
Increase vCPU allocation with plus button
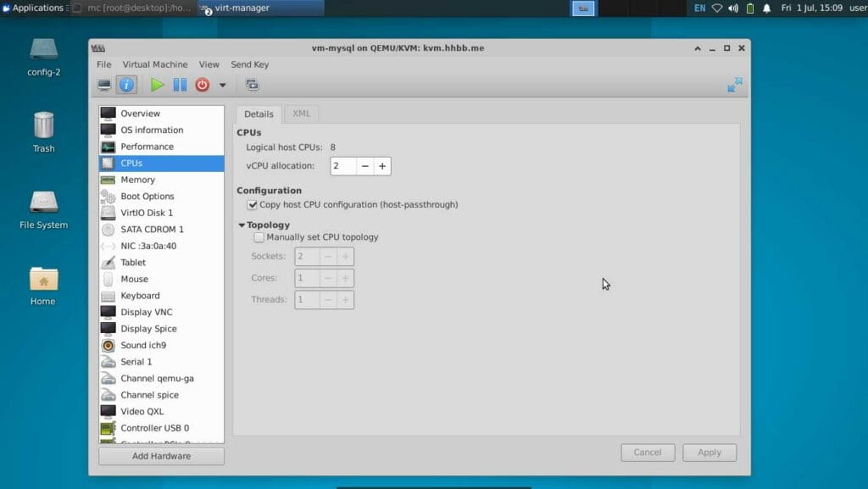(x=382, y=166)
